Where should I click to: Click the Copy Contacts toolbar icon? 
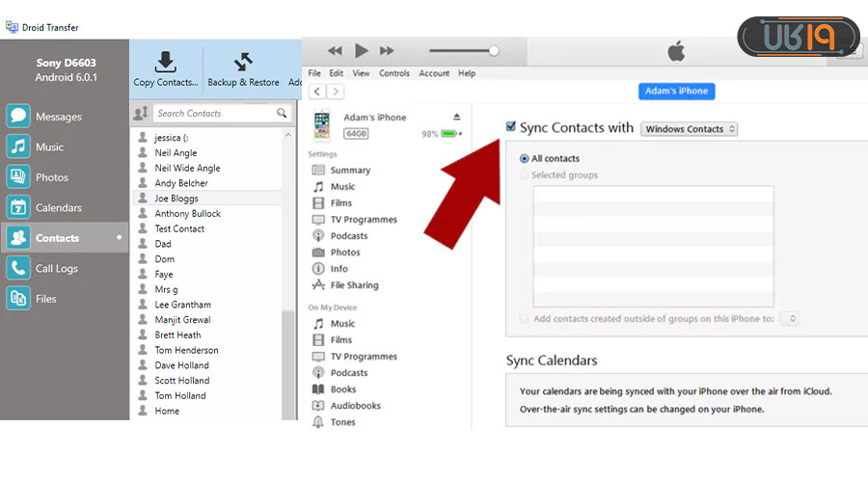pyautogui.click(x=166, y=63)
